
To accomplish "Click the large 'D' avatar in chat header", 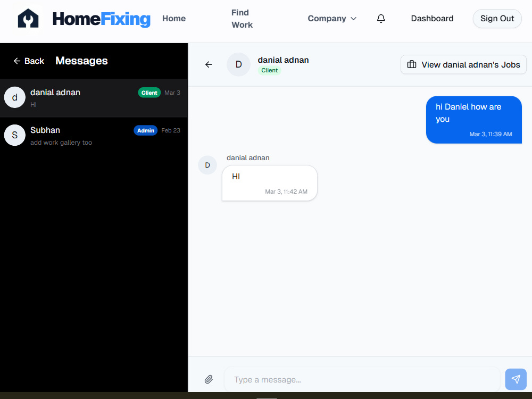I will click(238, 64).
